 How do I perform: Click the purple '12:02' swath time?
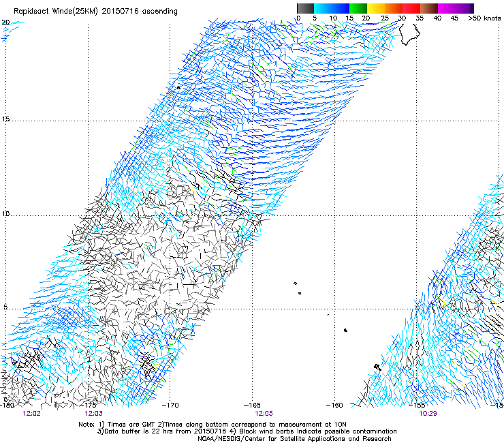[32, 414]
